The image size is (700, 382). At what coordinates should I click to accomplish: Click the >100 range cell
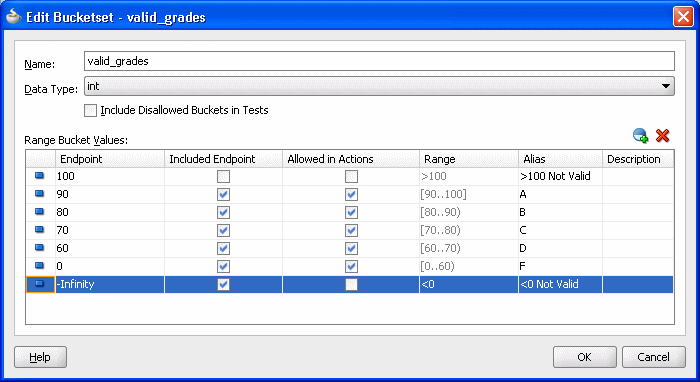469,176
